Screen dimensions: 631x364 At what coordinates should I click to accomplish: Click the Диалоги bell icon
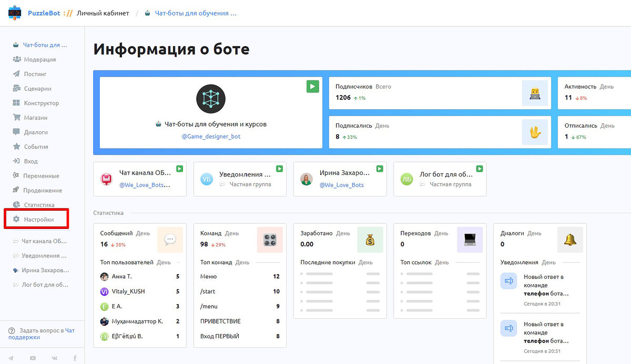(x=571, y=240)
